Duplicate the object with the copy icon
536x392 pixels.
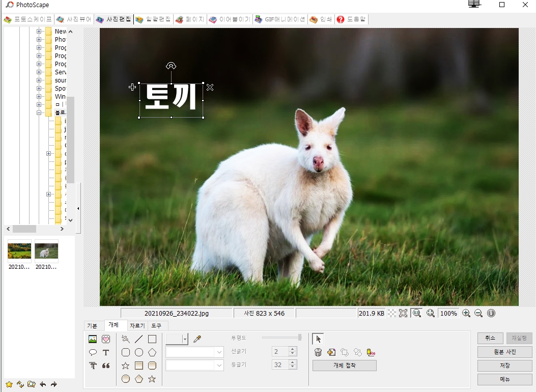tap(331, 352)
